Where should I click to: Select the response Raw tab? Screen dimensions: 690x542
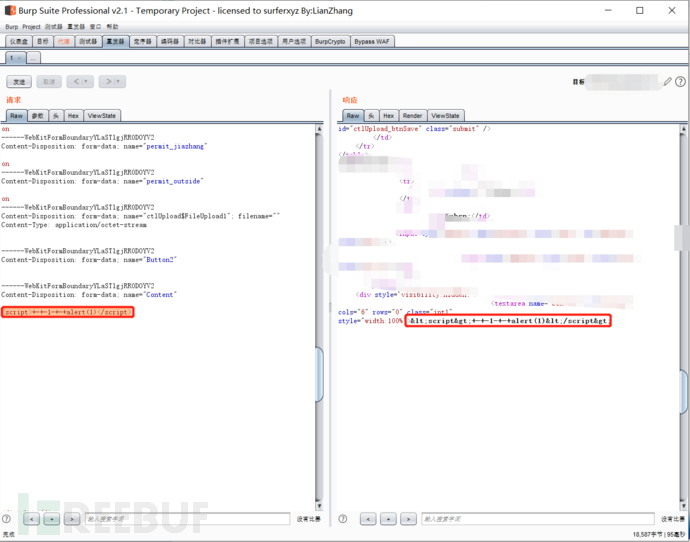pos(353,116)
